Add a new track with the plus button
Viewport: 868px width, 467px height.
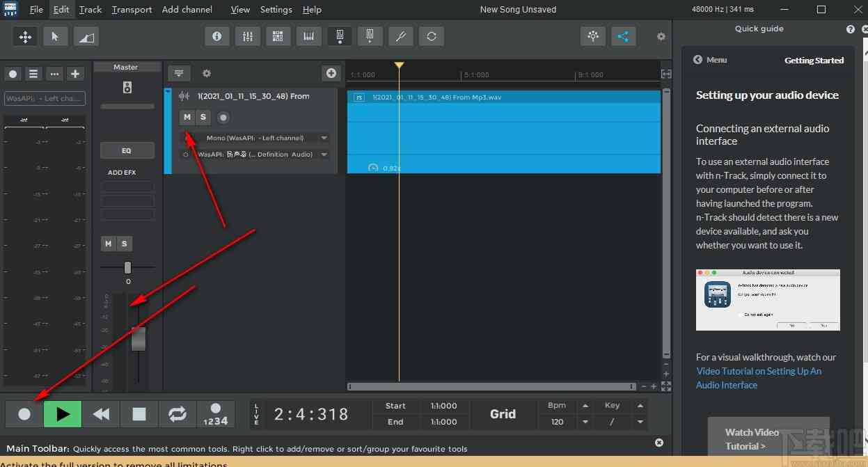click(x=331, y=73)
